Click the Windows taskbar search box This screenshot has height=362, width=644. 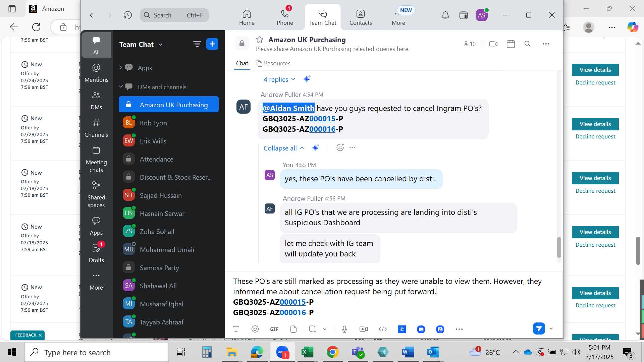point(97,352)
